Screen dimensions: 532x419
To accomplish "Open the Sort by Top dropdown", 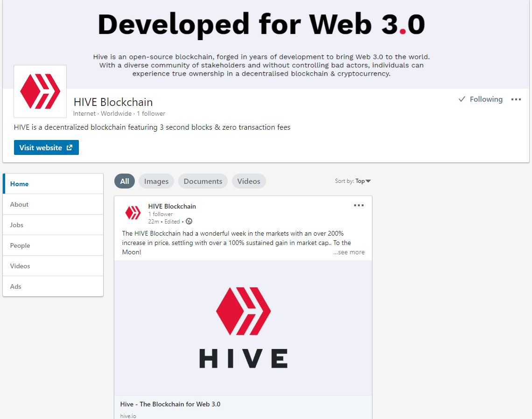I will point(353,181).
